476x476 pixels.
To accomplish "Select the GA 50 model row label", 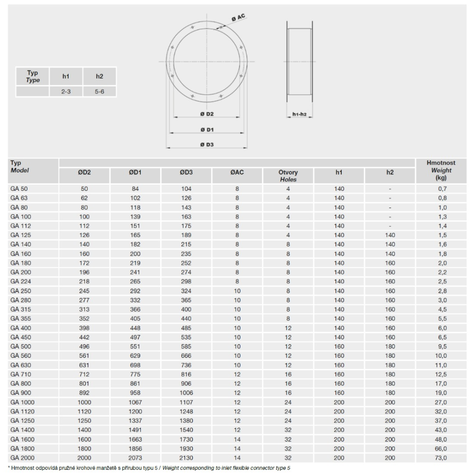I will (x=18, y=189).
